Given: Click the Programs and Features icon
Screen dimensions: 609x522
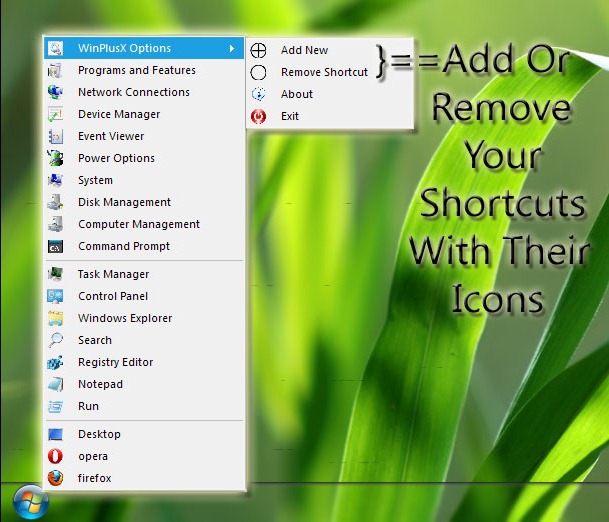Looking at the screenshot, I should 55,70.
